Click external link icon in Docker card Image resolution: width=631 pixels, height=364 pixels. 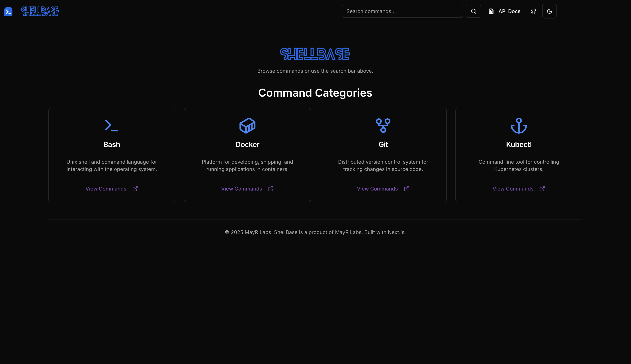tap(271, 189)
